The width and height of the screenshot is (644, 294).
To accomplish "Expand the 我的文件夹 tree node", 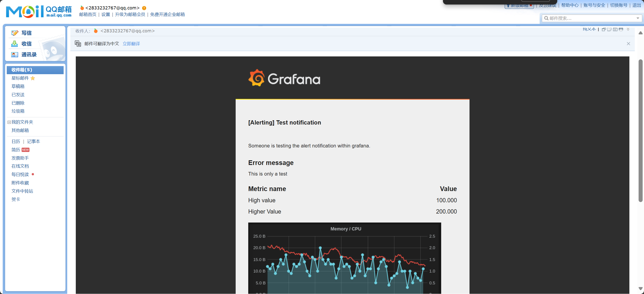I will tap(9, 122).
